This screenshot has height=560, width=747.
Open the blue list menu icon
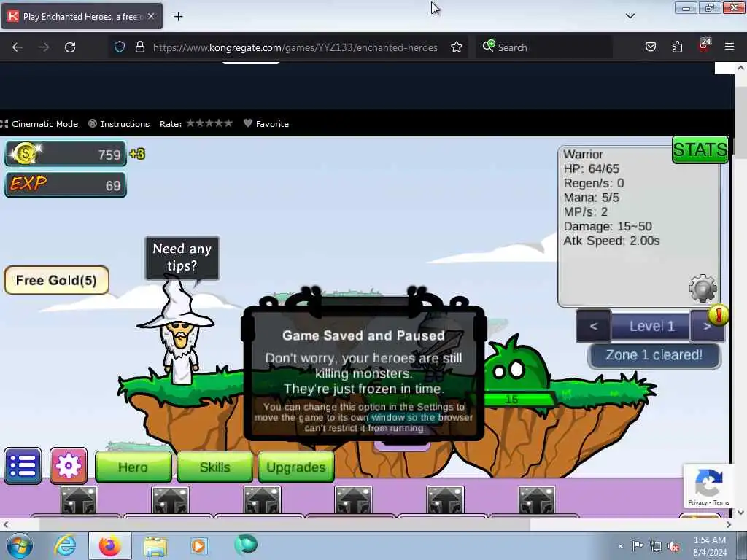point(23,465)
